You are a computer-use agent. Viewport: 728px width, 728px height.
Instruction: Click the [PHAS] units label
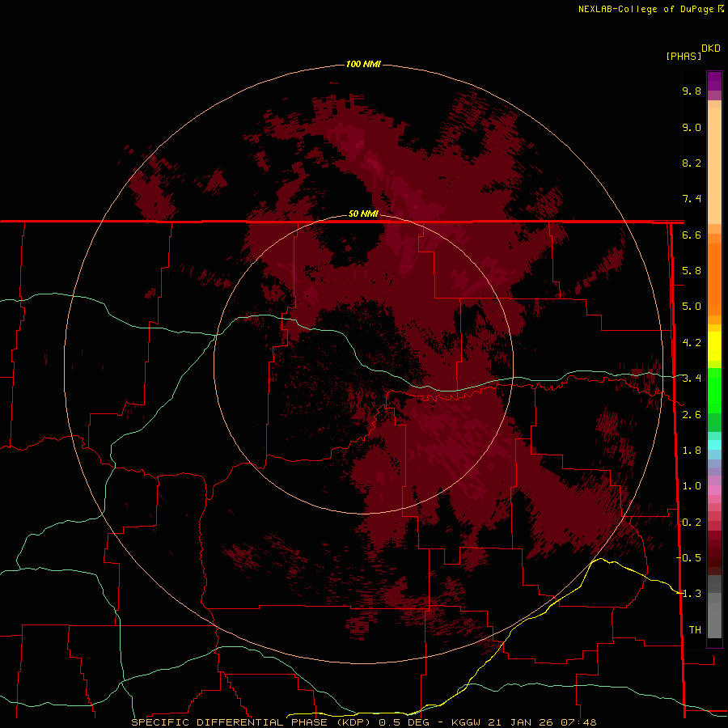pyautogui.click(x=684, y=56)
